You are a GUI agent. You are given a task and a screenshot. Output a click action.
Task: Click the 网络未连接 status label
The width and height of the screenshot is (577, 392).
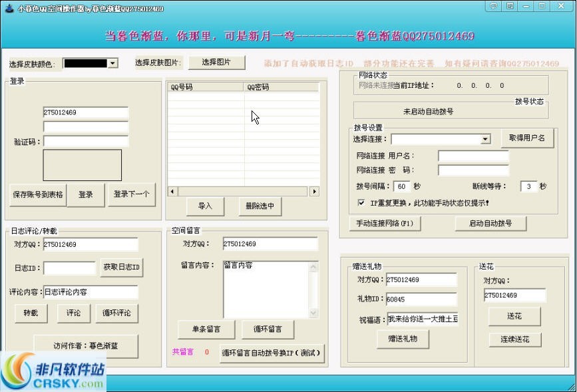pos(376,85)
